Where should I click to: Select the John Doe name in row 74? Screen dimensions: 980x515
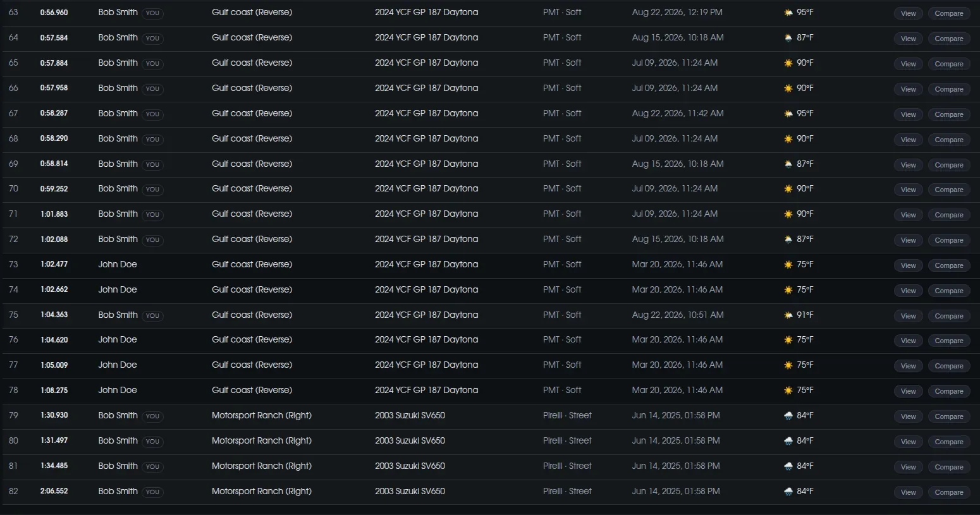point(118,289)
